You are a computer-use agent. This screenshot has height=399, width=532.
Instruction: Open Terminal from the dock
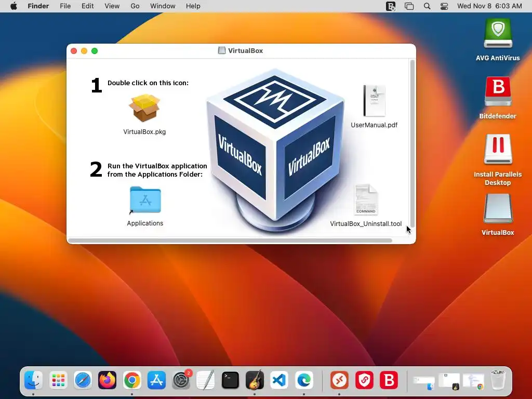point(230,380)
